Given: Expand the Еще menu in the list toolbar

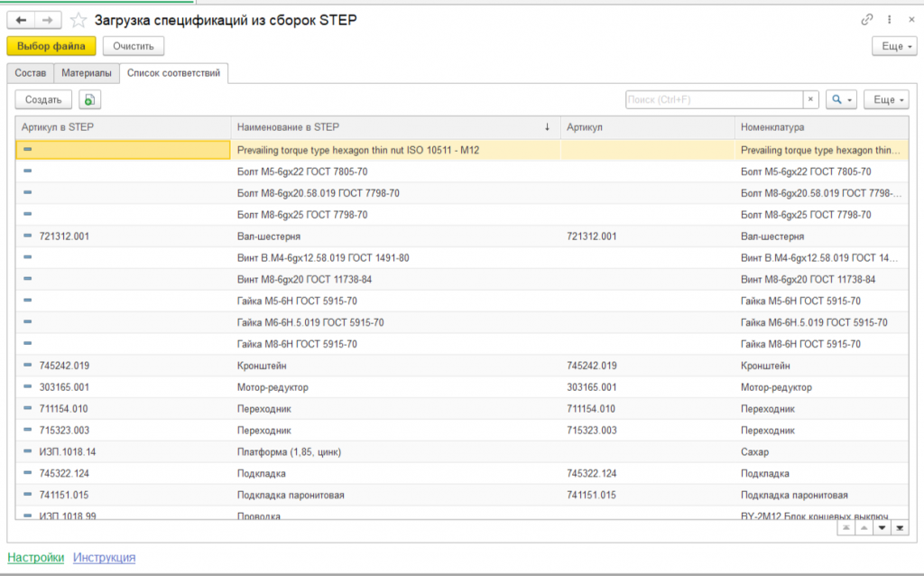Looking at the screenshot, I should (x=886, y=99).
